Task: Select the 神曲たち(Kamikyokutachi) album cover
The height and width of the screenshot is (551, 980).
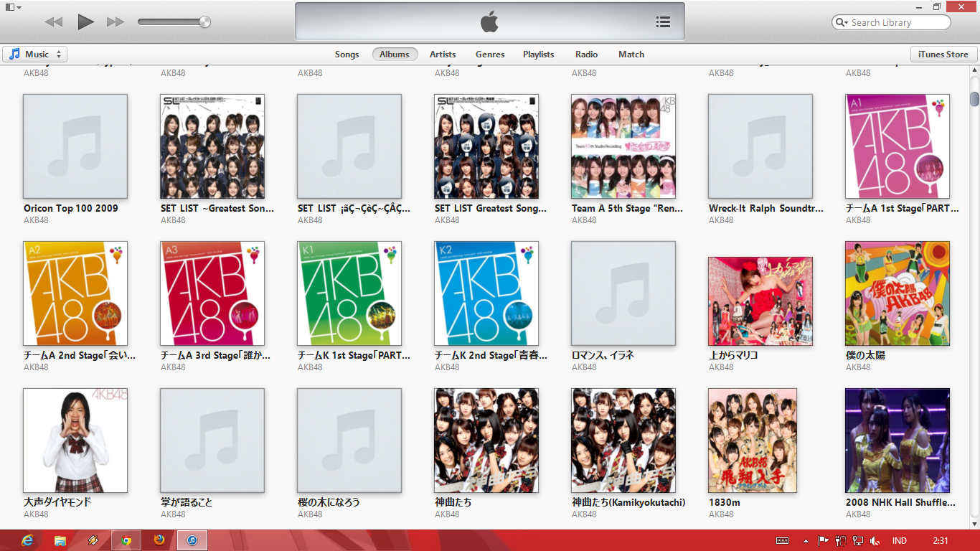Action: coord(623,441)
